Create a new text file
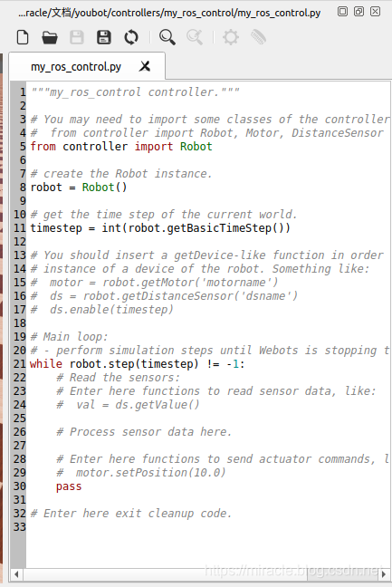This screenshot has width=392, height=587. pyautogui.click(x=23, y=37)
